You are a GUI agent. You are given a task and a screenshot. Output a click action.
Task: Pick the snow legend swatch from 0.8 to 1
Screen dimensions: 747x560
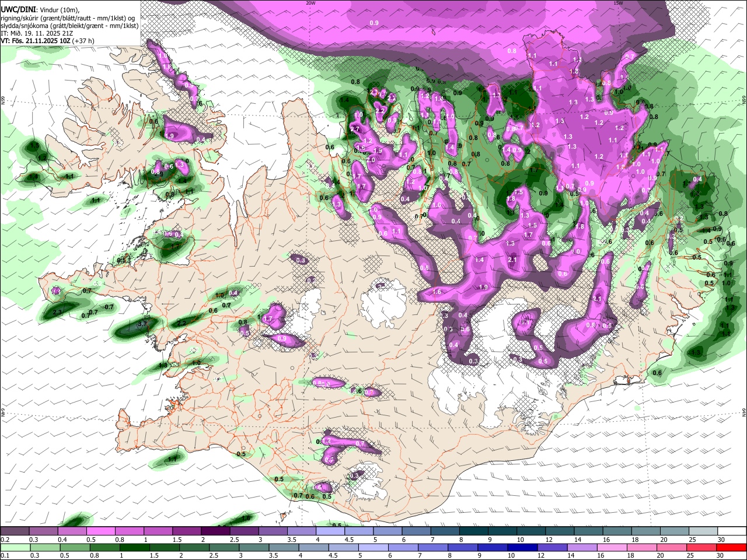(130, 531)
